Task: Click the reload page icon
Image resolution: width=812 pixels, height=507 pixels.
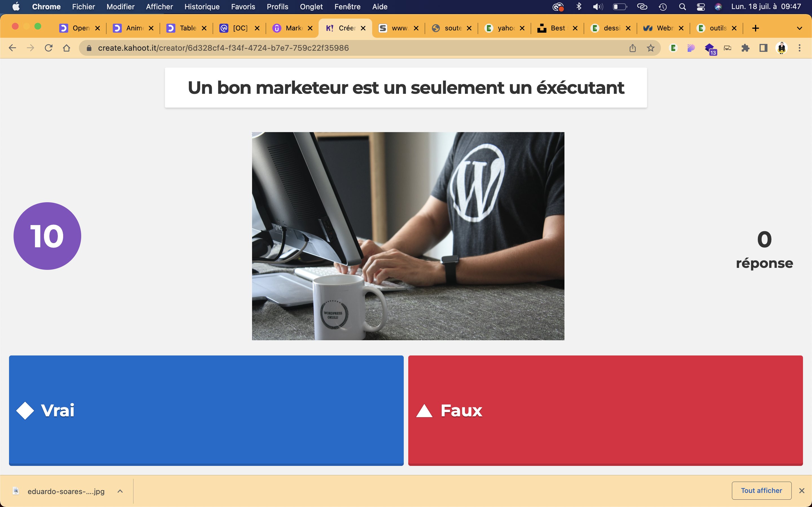Action: point(49,48)
